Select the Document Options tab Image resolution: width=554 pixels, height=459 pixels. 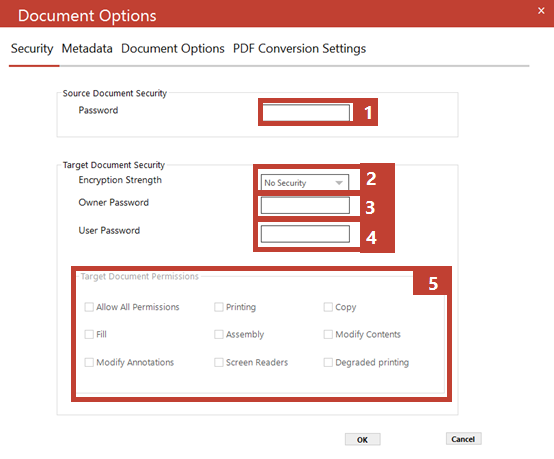point(173,48)
